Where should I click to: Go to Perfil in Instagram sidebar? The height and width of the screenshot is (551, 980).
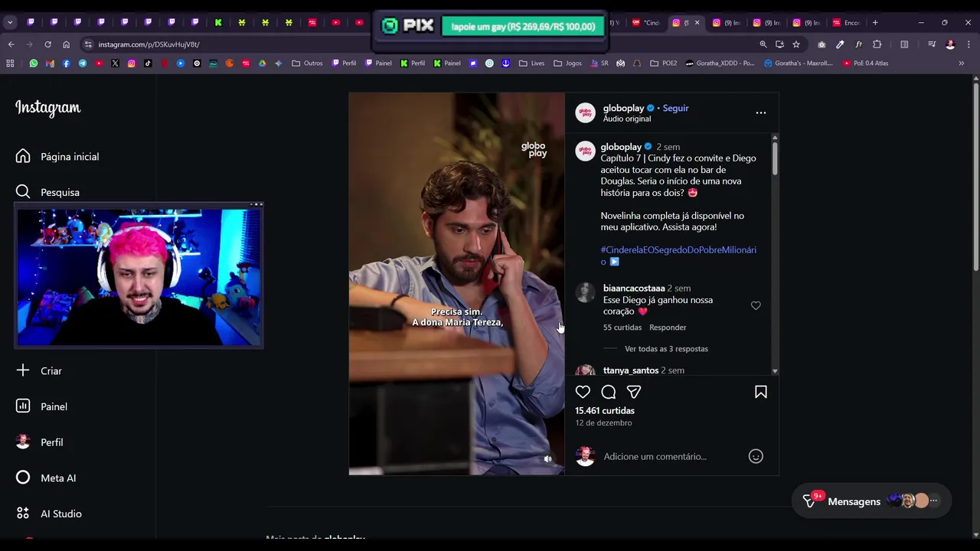(39, 442)
